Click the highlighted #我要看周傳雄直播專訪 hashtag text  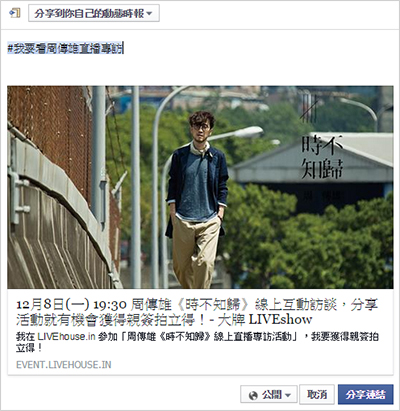[66, 48]
